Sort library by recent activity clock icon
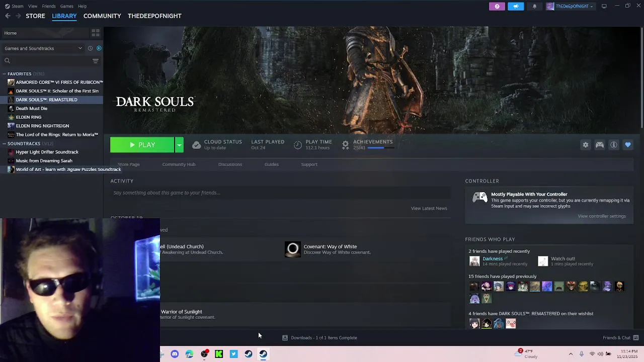The width and height of the screenshot is (644, 362). (90, 48)
